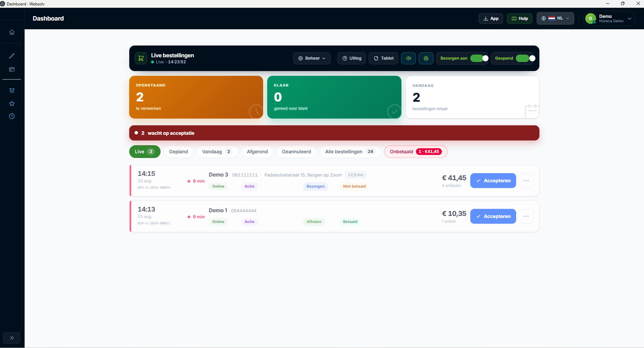This screenshot has height=348, width=644.
Task: Turn off the Bezorgen aan switch
Action: [x=479, y=58]
